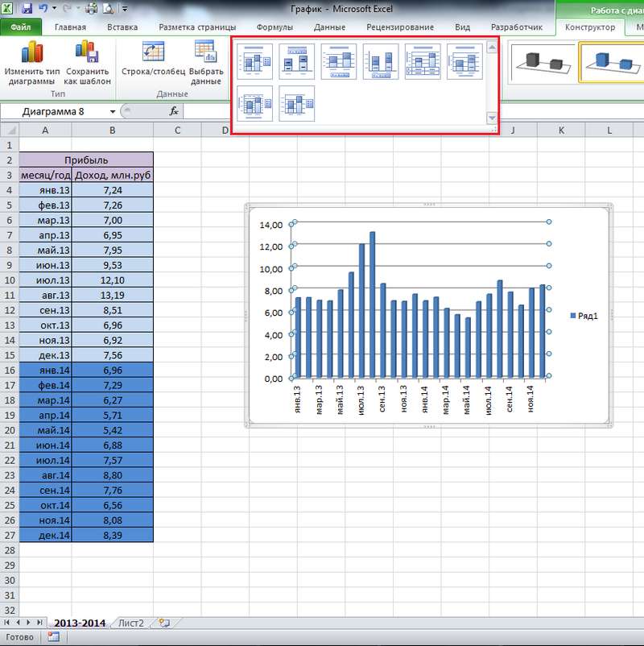Expand layouts gallery with the down arrow

pos(492,118)
